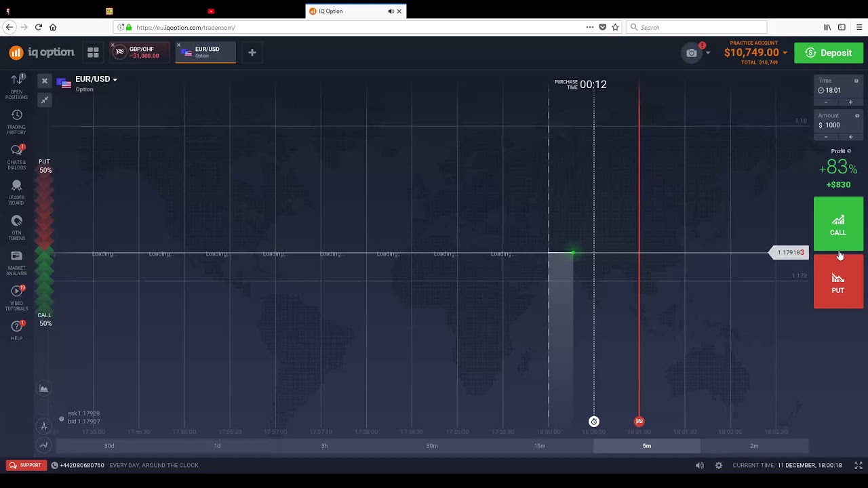
Task: Open the multi-chart grid layout icon
Action: 93,52
